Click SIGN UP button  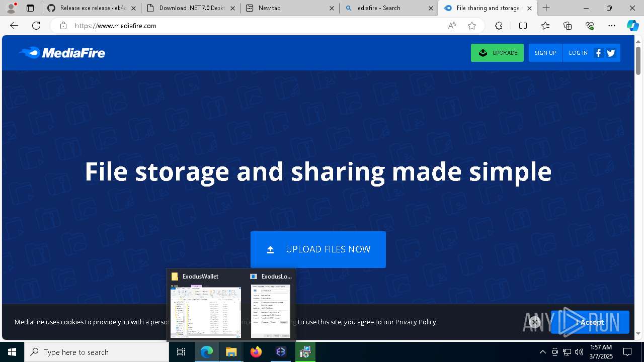545,53
